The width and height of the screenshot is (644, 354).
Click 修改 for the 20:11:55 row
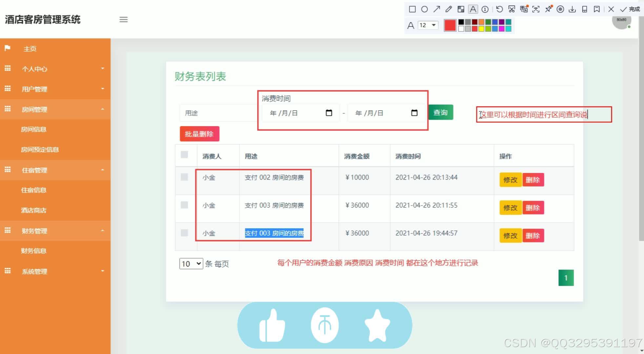pos(511,207)
